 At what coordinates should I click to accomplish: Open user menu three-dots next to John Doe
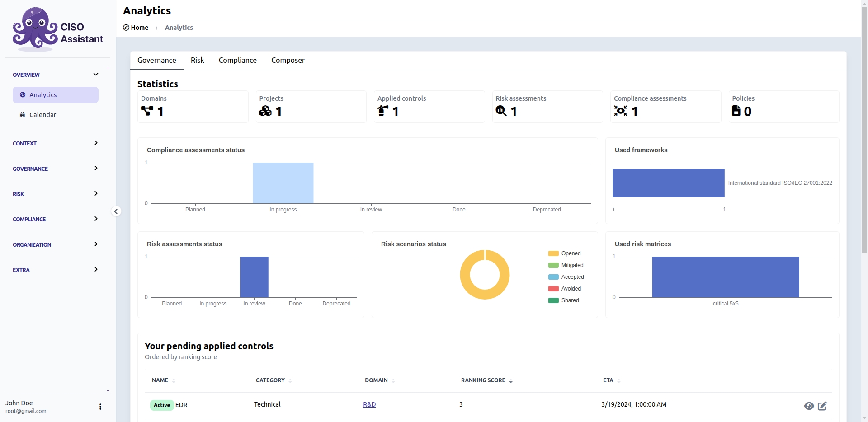(x=100, y=407)
